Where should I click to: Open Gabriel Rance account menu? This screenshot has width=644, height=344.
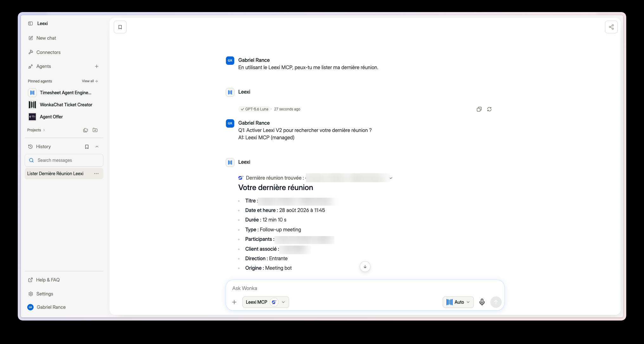tap(47, 307)
